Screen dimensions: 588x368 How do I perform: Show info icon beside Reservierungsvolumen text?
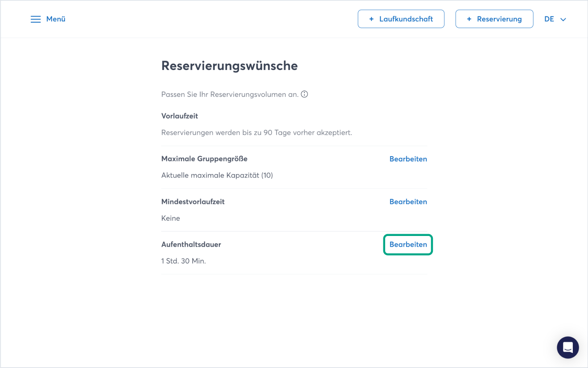pos(304,94)
